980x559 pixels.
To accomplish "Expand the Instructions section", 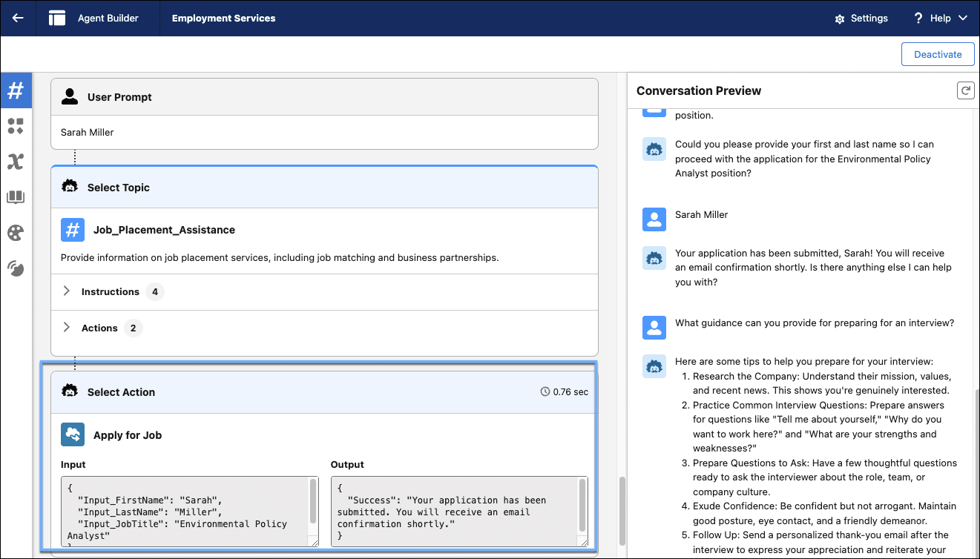I will [66, 291].
